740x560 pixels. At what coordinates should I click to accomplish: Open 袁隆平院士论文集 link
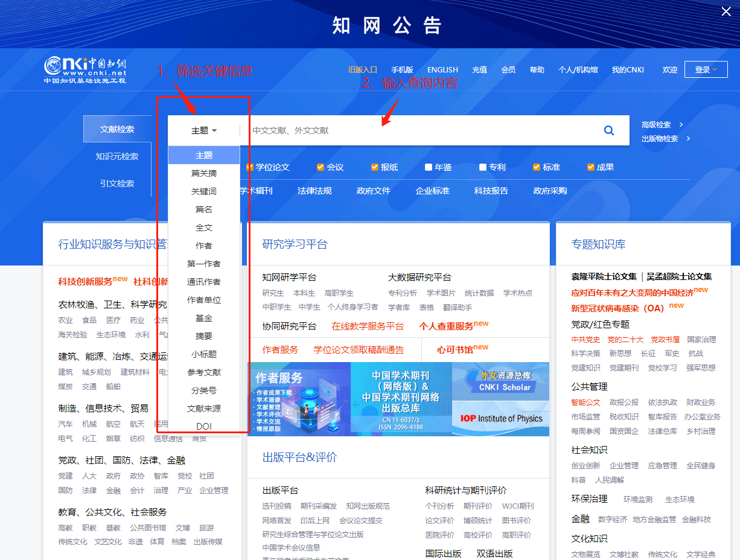point(604,276)
